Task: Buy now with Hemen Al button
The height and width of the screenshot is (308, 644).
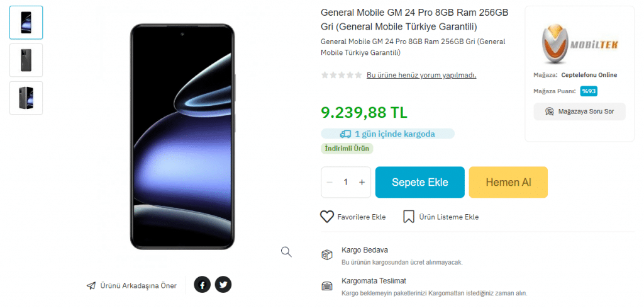Action: (508, 182)
